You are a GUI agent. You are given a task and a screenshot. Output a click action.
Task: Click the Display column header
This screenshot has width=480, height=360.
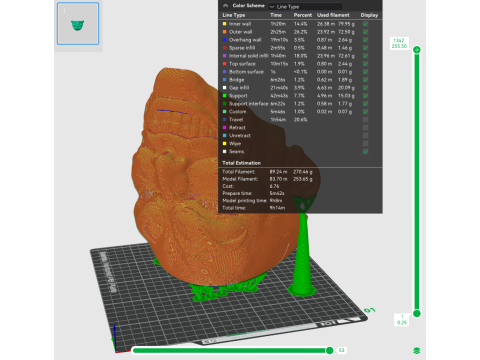click(x=369, y=15)
